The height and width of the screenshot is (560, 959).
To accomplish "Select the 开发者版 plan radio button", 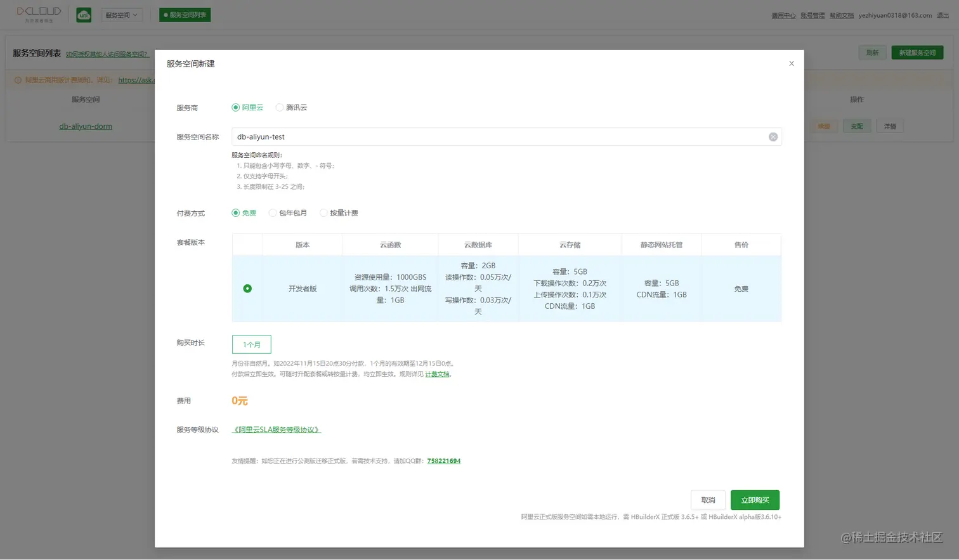I will (x=247, y=289).
